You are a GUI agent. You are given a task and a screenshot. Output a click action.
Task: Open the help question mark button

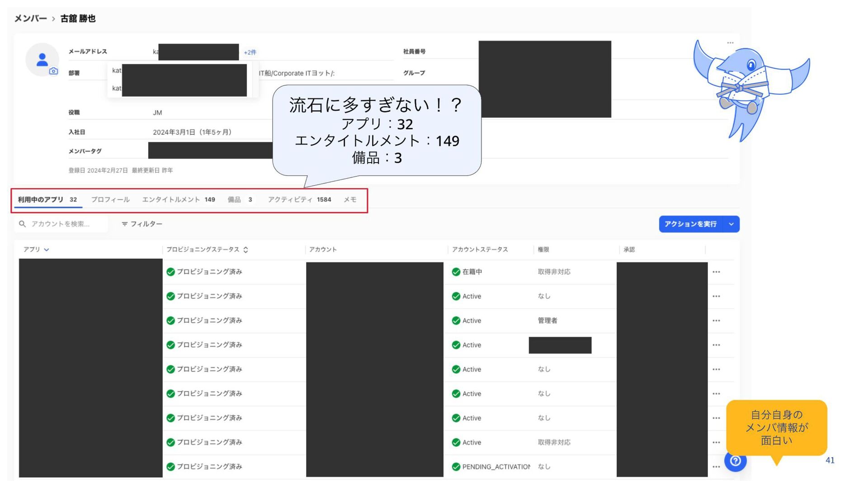click(x=735, y=460)
